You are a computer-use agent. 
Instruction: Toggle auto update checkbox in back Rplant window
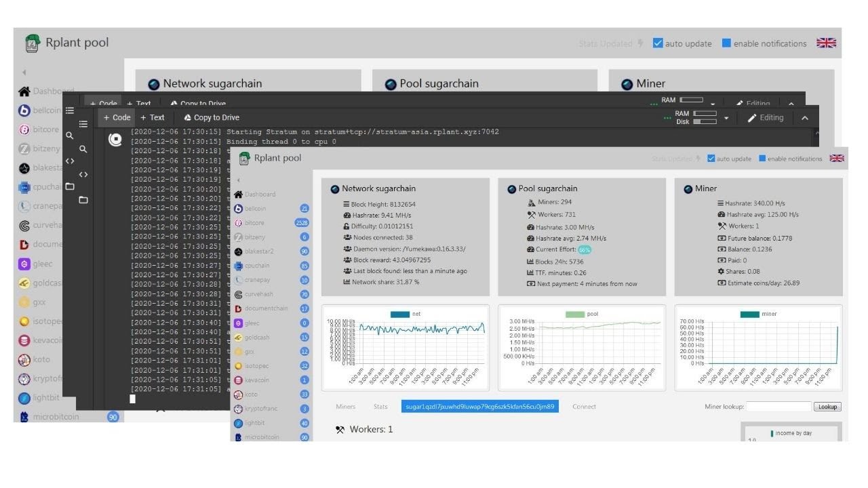click(658, 43)
